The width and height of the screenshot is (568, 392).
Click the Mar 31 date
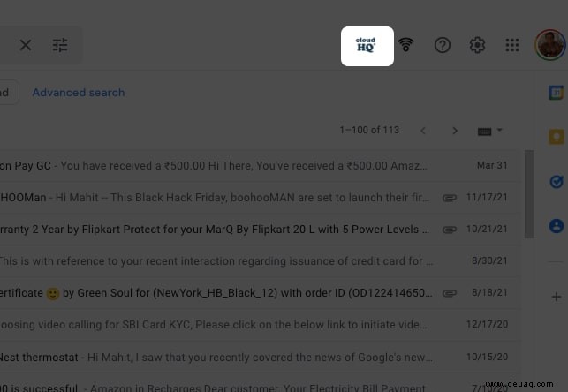[x=492, y=165]
